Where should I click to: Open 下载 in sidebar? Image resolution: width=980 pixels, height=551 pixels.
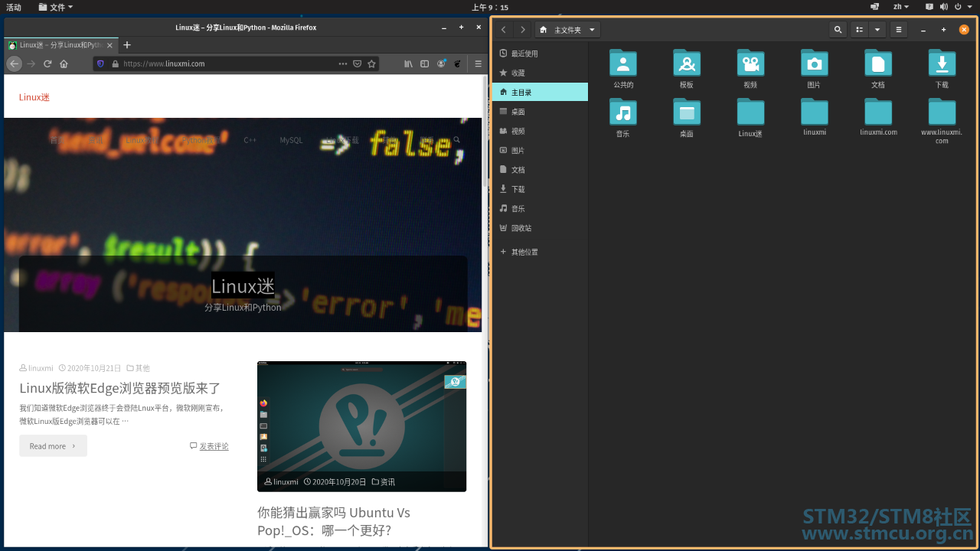click(540, 189)
